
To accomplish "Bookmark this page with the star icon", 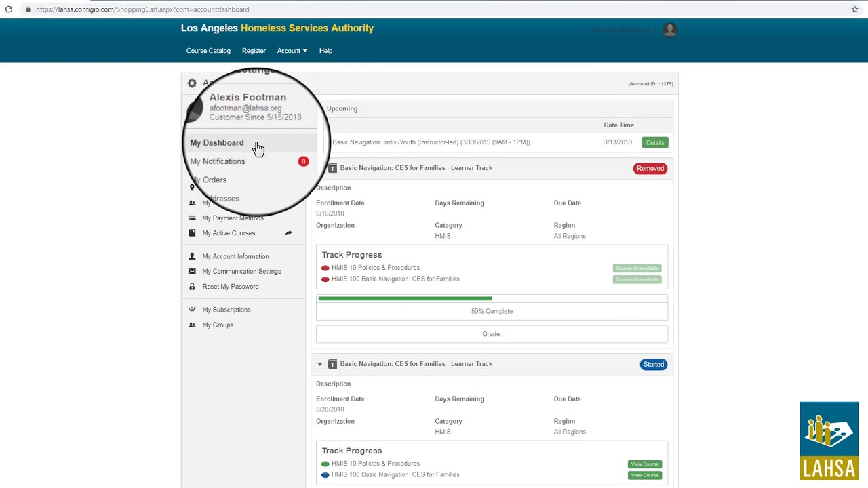I will [x=854, y=9].
